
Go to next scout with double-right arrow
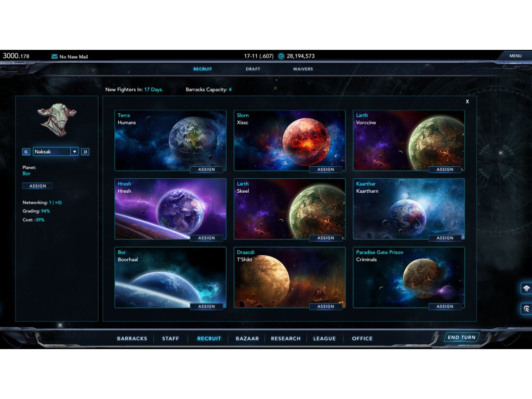tap(85, 152)
